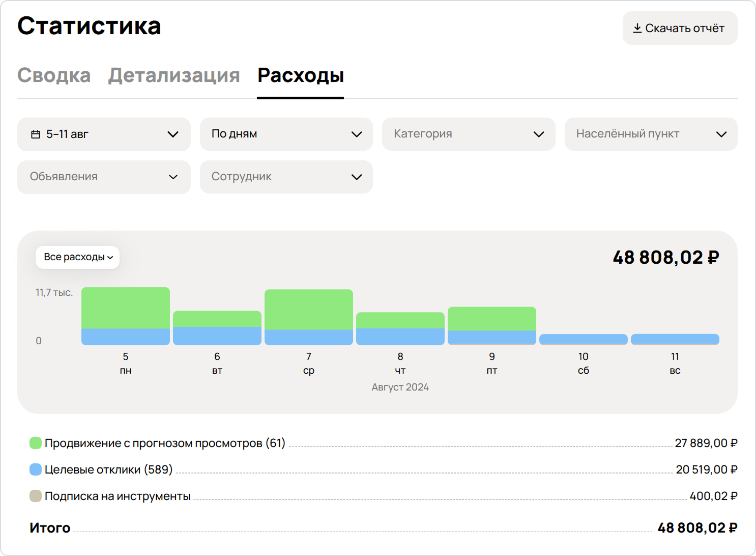Select the Расходы tab
The height and width of the screenshot is (556, 756).
coord(300,75)
